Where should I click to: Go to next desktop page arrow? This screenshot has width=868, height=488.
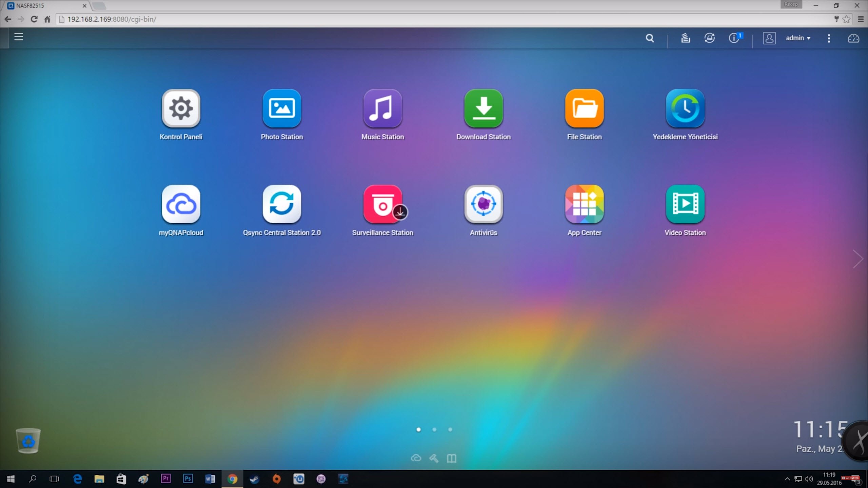click(858, 259)
